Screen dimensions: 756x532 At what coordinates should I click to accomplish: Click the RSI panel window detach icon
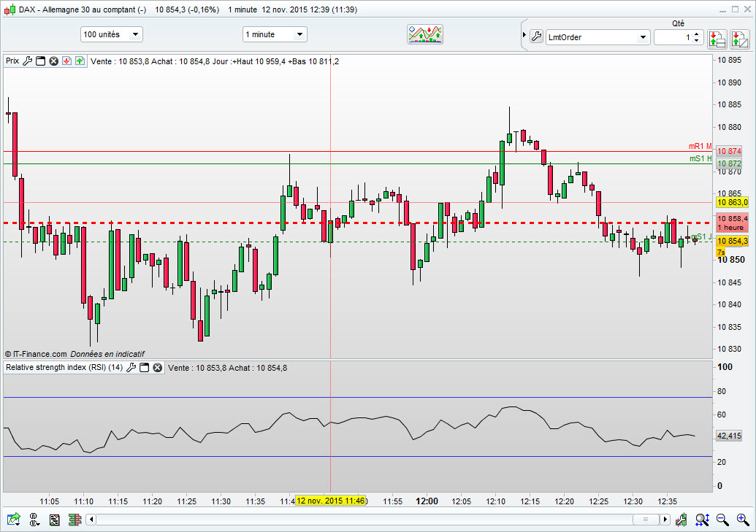[144, 367]
